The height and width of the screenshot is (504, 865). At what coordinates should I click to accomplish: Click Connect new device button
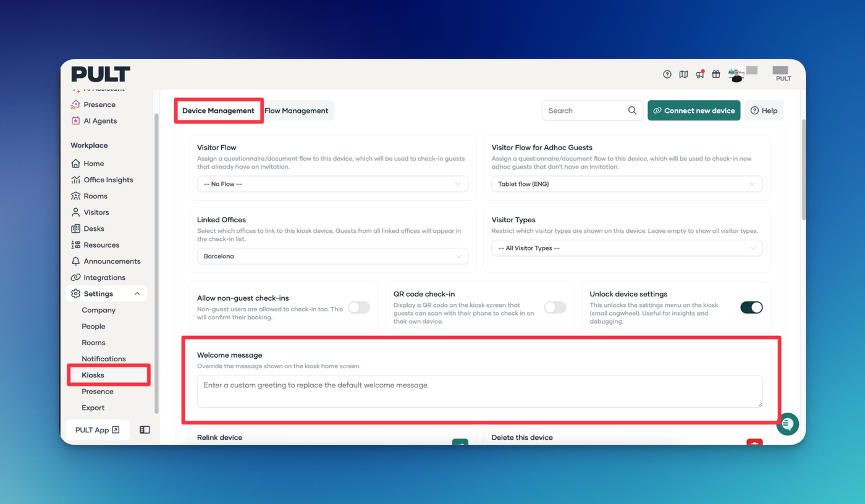[693, 111]
